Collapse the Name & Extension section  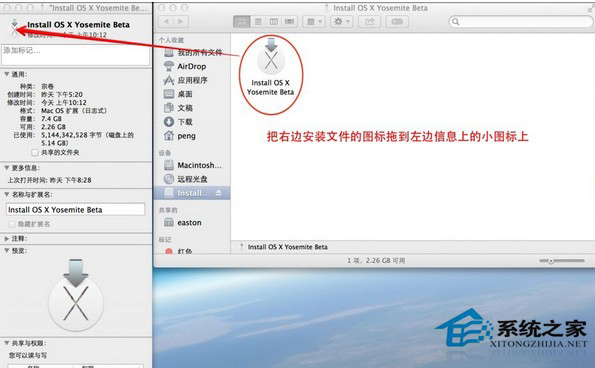(6, 194)
